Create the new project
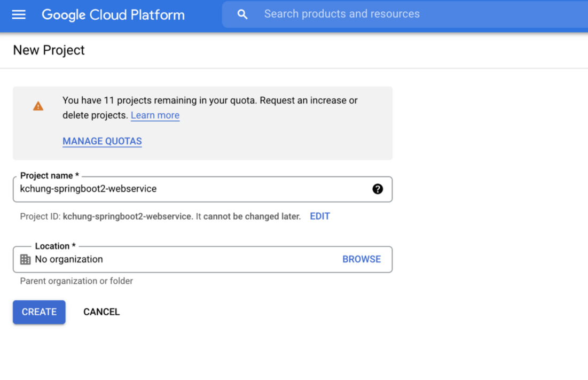 pos(39,312)
